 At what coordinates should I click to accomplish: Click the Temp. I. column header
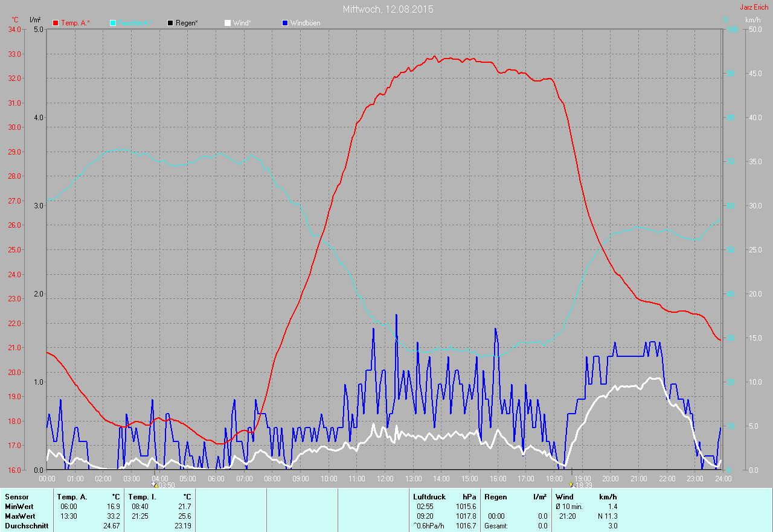(x=142, y=497)
